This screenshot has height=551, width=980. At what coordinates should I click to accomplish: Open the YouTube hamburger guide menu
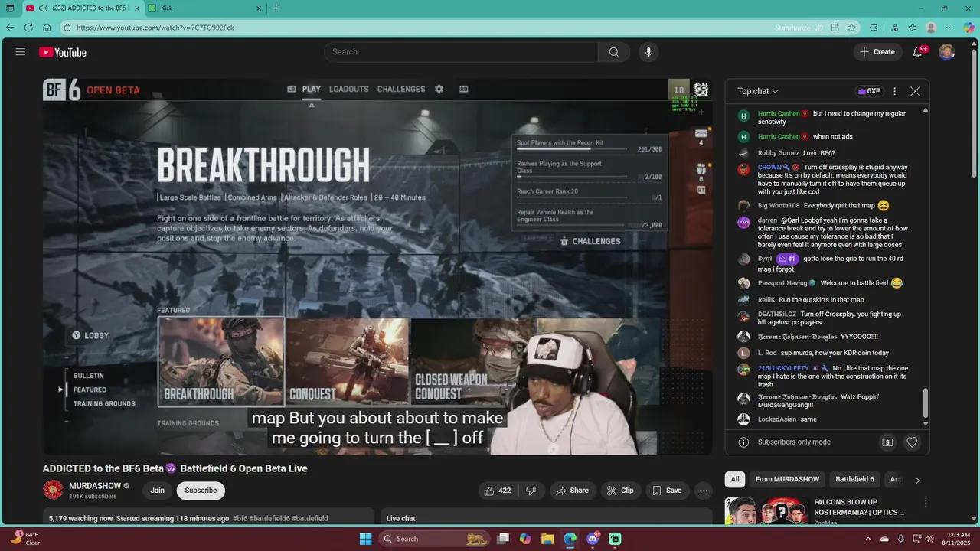pos(21,52)
